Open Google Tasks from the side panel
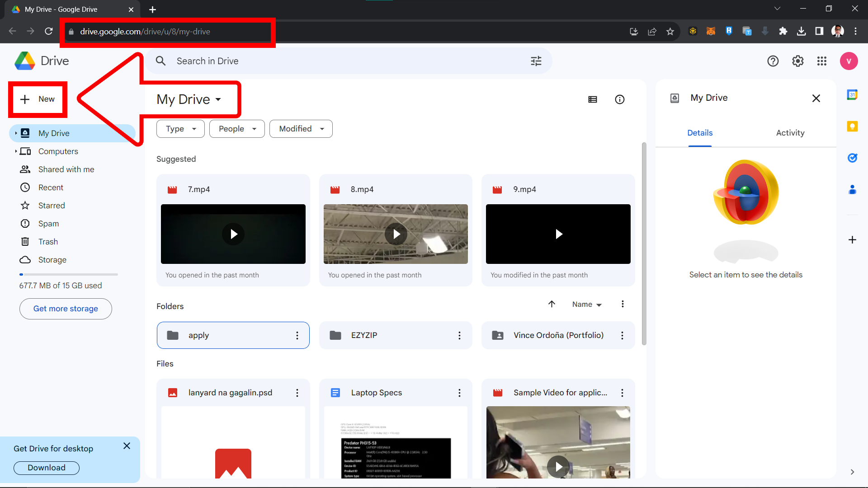 click(x=853, y=158)
